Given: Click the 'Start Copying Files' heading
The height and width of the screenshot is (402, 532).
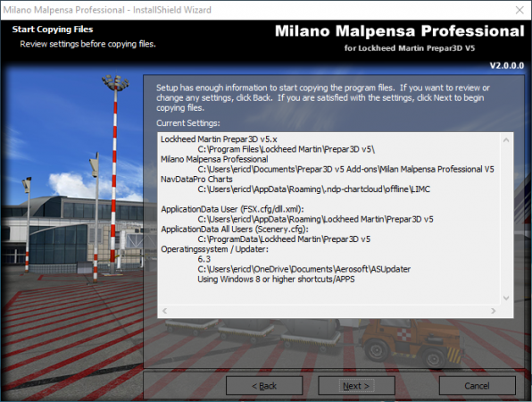Looking at the screenshot, I should click(53, 29).
